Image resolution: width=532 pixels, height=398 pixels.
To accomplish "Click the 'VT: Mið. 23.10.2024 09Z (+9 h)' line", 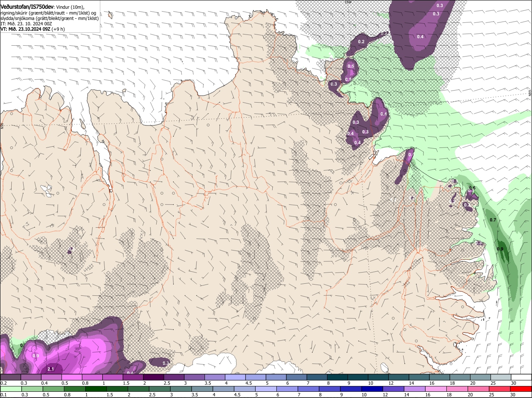I will pos(32,29).
